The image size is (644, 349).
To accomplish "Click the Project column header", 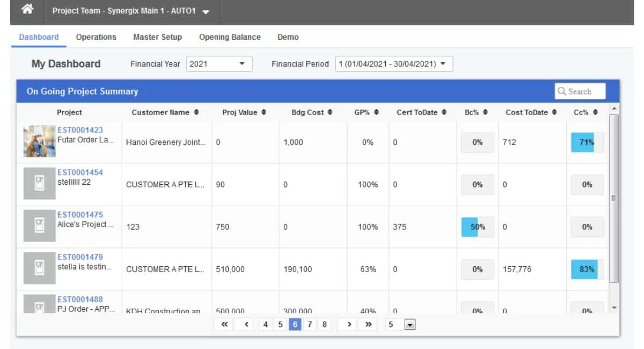I will click(x=69, y=112).
